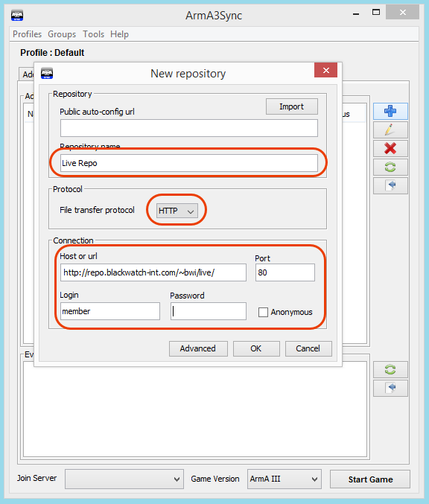Click the Profile : Default label
The width and height of the screenshot is (429, 504).
pos(52,53)
